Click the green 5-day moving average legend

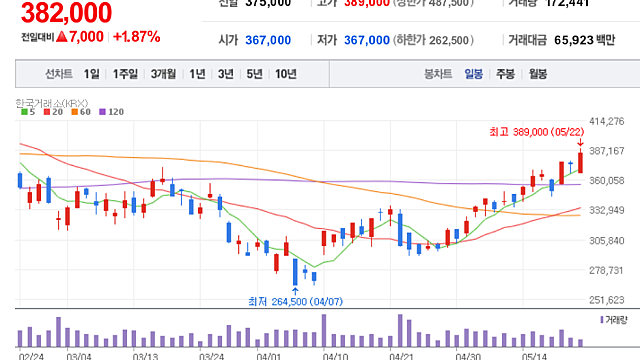click(28, 112)
